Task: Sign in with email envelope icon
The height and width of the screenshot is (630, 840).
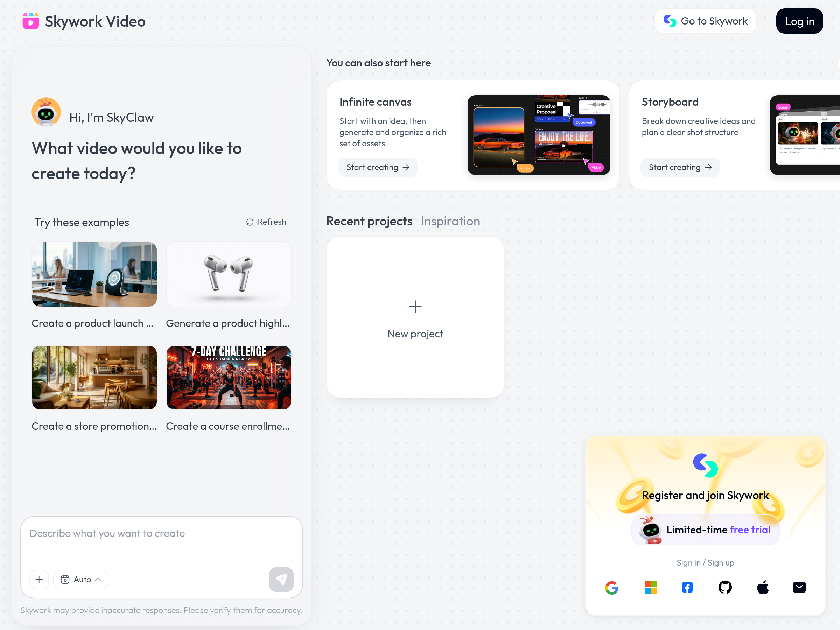Action: (799, 587)
